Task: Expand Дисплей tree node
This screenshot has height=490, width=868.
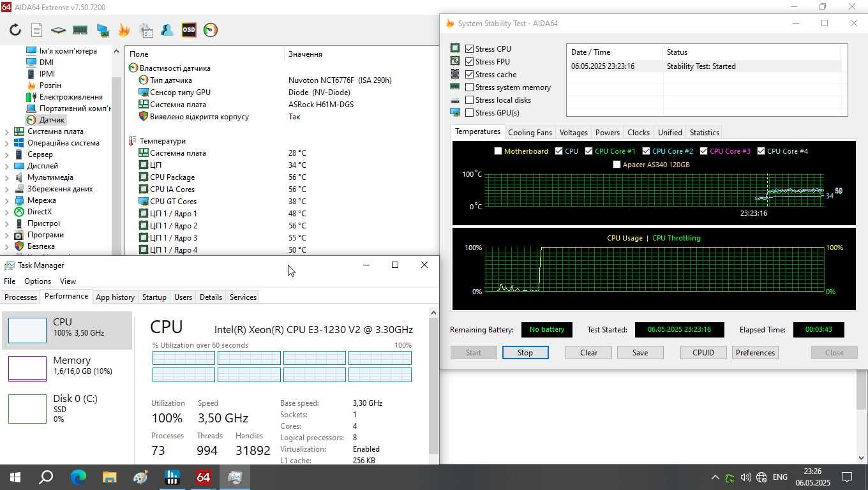Action: click(7, 166)
